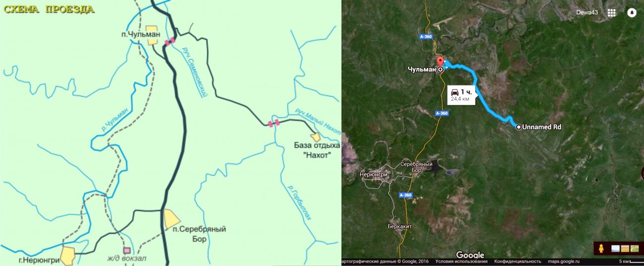
Task: Select the Нерюнгри city label on satellite map
Action: (x=374, y=175)
